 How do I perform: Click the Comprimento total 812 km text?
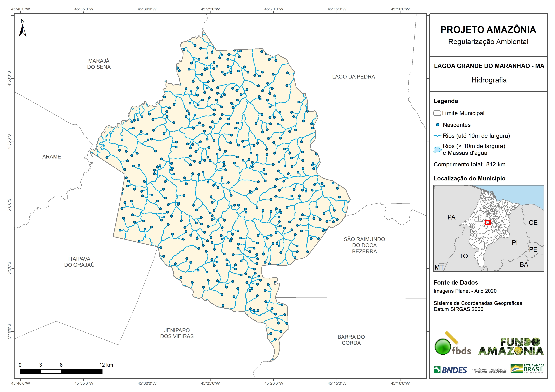[x=469, y=164]
